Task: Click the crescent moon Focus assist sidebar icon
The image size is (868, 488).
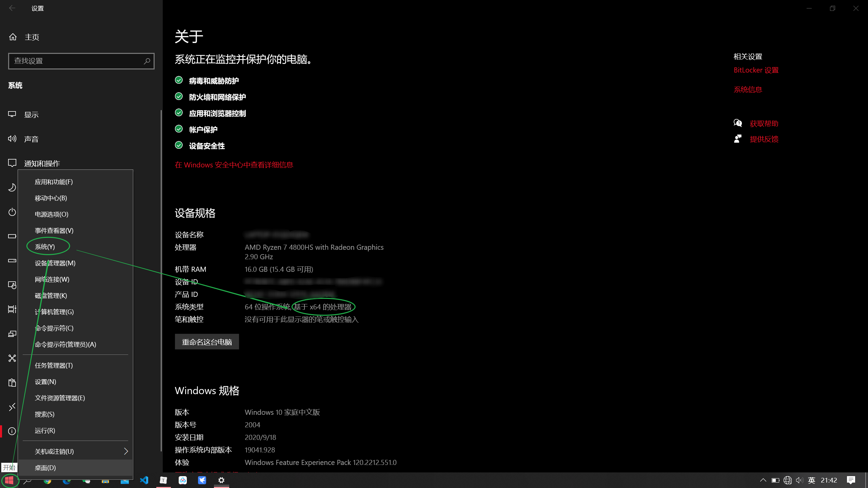Action: coord(12,187)
